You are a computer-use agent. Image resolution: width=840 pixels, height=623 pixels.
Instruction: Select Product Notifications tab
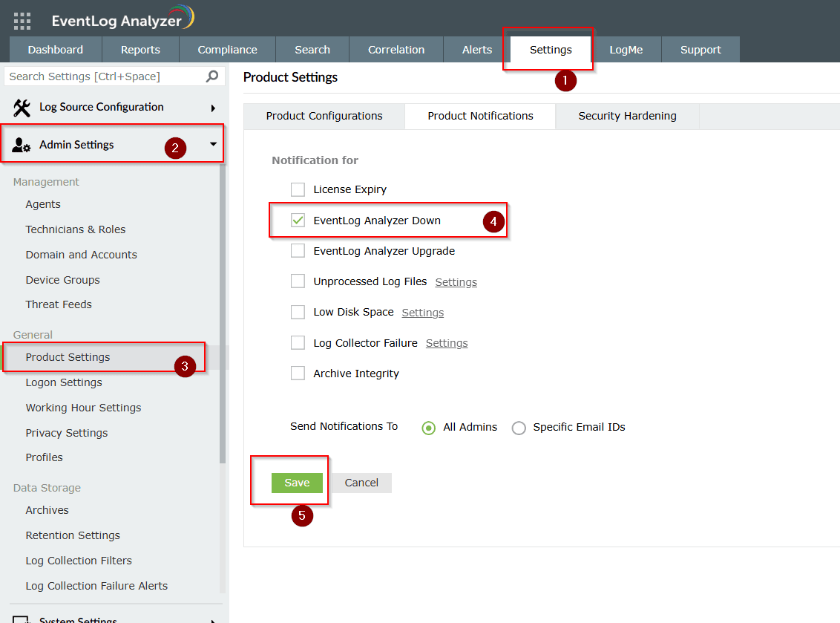point(481,117)
